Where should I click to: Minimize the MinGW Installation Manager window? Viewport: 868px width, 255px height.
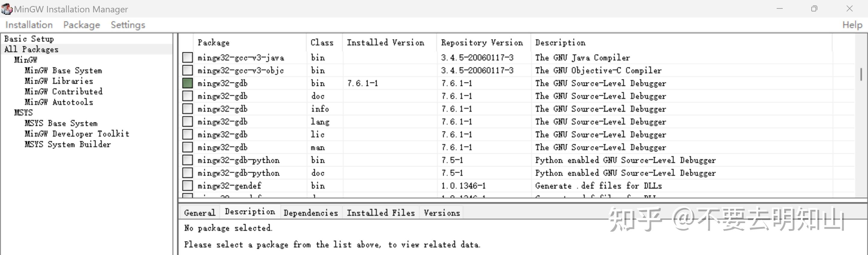click(x=780, y=8)
